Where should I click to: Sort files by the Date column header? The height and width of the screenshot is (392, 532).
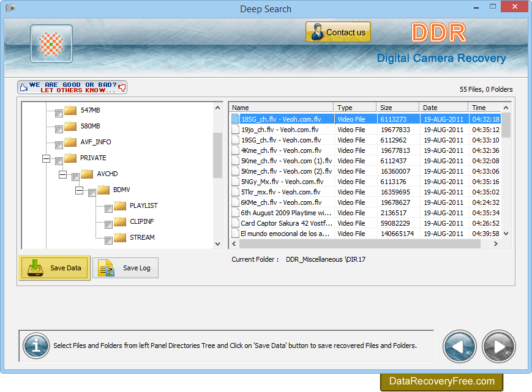(x=443, y=108)
